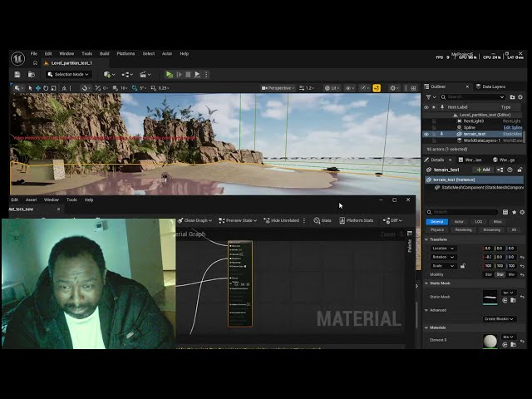Toggle the highlighted yellow viewport toolbar button
532x399 pixels.
(377, 88)
